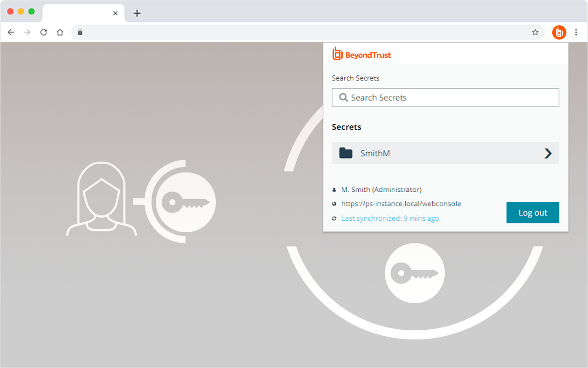Image resolution: width=588 pixels, height=368 pixels.
Task: Click the BeyondTrust extension icon in toolbar
Action: click(559, 32)
